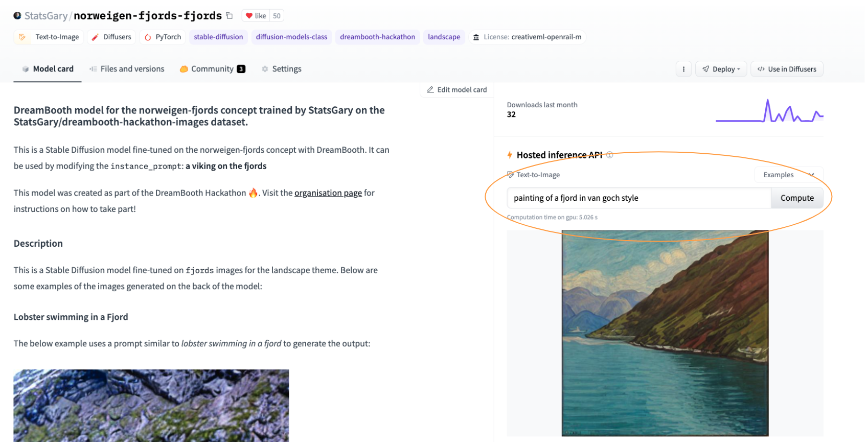
Task: Click the Community emoji icon on its tab
Action: click(x=184, y=68)
